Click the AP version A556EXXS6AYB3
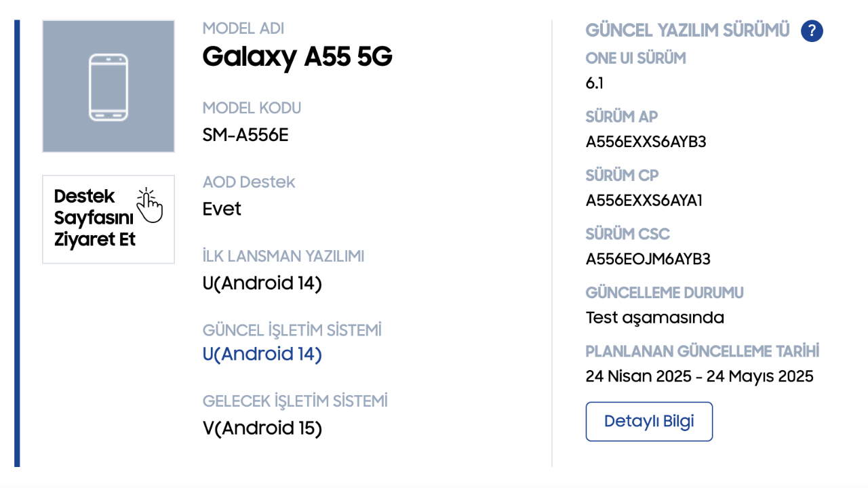Image resolution: width=868 pixels, height=488 pixels. tap(646, 142)
